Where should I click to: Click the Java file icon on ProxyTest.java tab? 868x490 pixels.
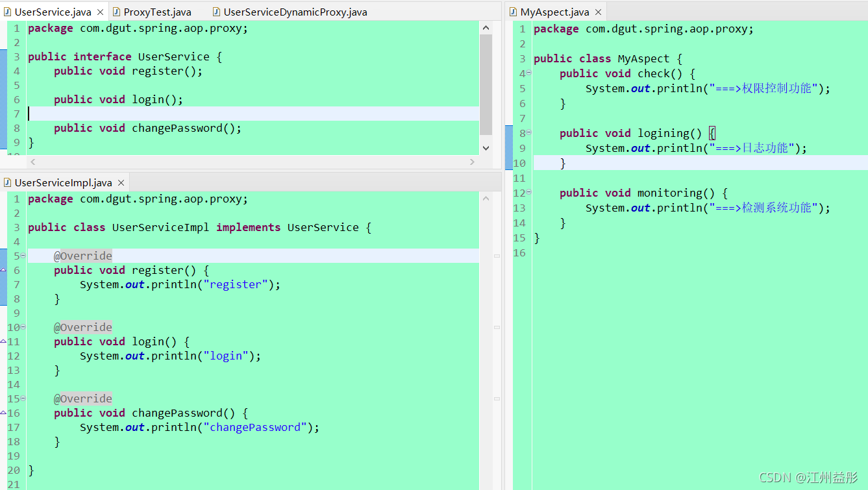pyautogui.click(x=117, y=12)
